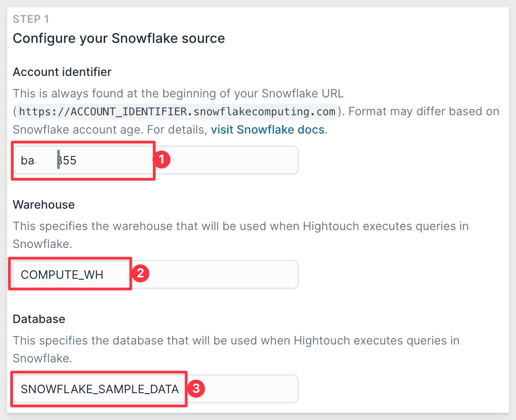Click the "355" digits in Account identifier
This screenshot has height=420, width=516.
tap(68, 160)
